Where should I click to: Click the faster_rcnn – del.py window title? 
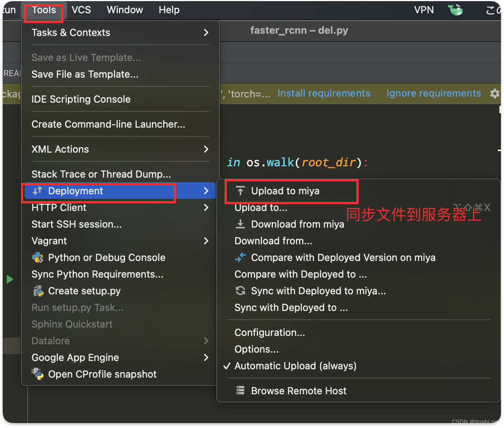tap(299, 30)
